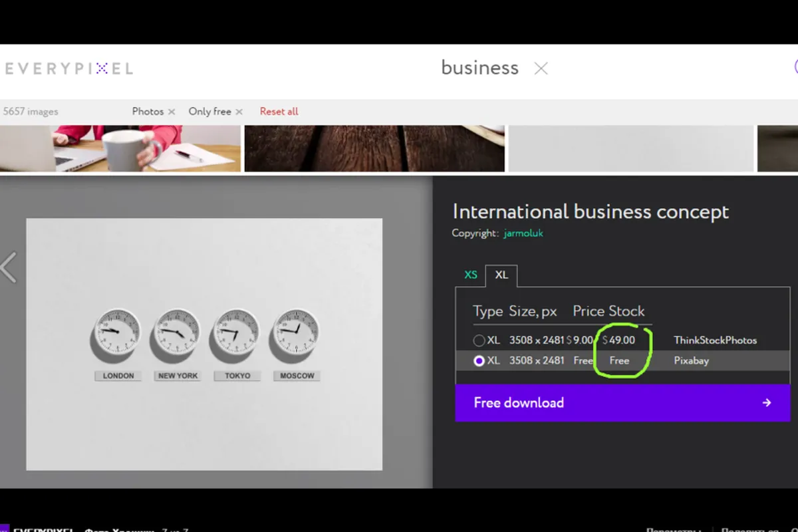Image resolution: width=798 pixels, height=532 pixels.
Task: Click the world clocks preview image
Action: (x=204, y=344)
